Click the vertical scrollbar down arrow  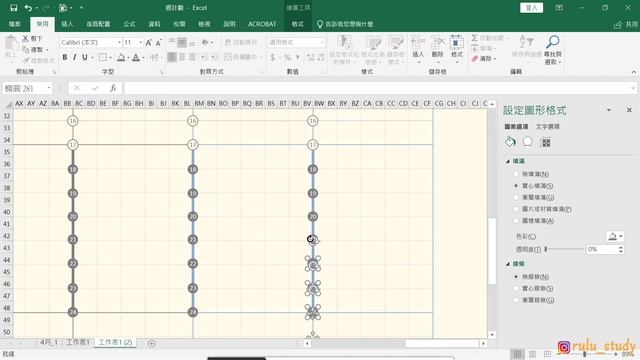click(x=492, y=334)
